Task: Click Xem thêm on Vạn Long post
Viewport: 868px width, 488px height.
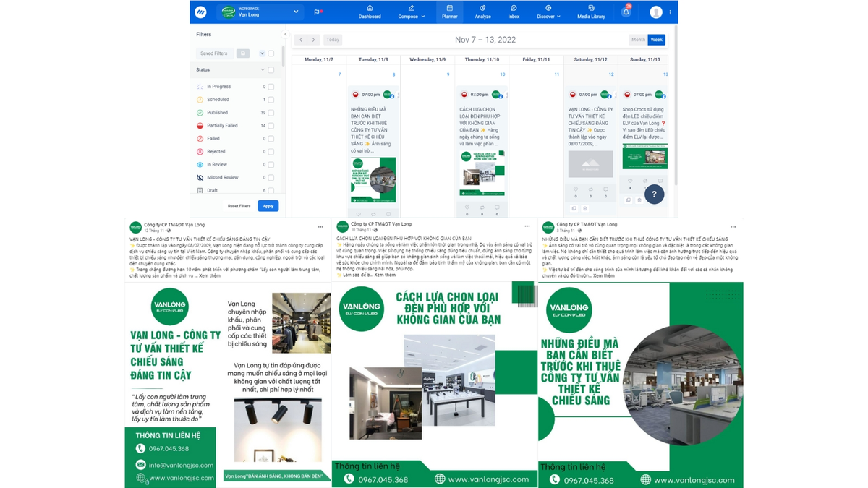Action: (x=209, y=275)
